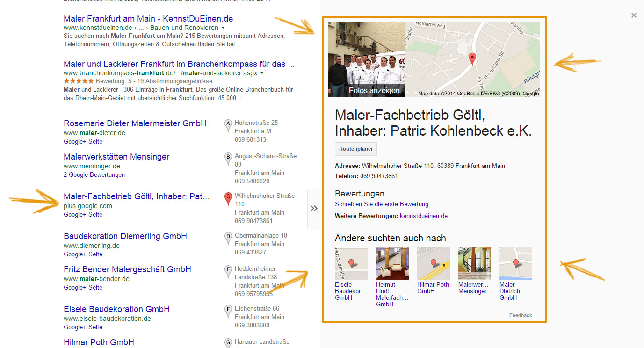This screenshot has height=348, width=644.
Task: Click Hilmar Poth GmbH map thumbnail
Action: pyautogui.click(x=434, y=264)
